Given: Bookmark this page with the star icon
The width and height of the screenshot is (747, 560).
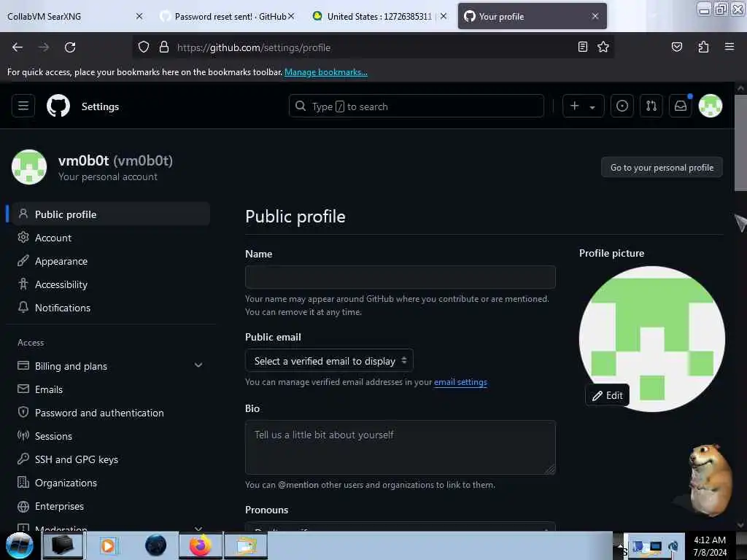Looking at the screenshot, I should [x=603, y=47].
